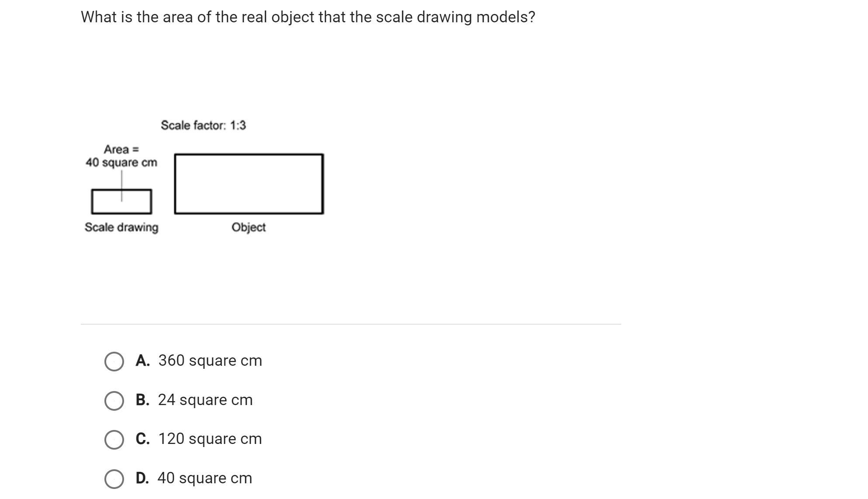Click the '360 square cm' answer text
This screenshot has width=868, height=499.
(x=210, y=360)
